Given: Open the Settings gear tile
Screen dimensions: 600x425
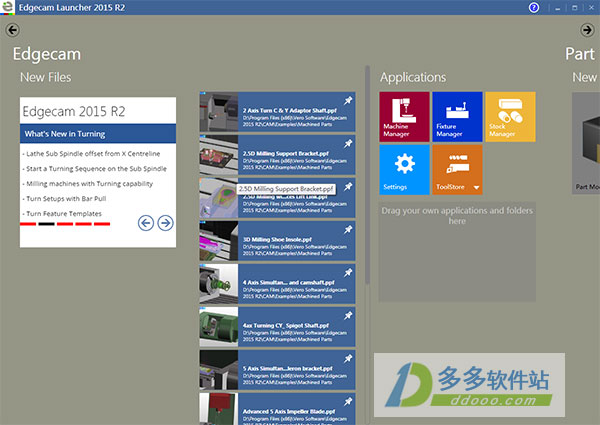Looking at the screenshot, I should (404, 169).
